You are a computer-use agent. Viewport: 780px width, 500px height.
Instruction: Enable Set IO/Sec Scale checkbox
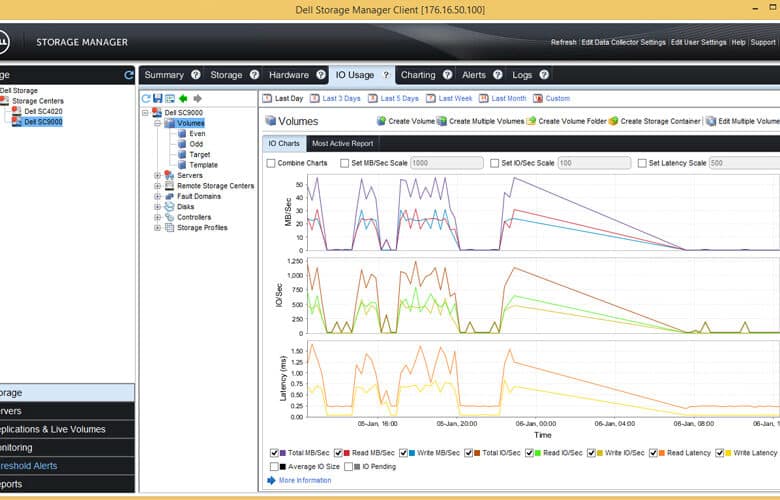point(494,163)
